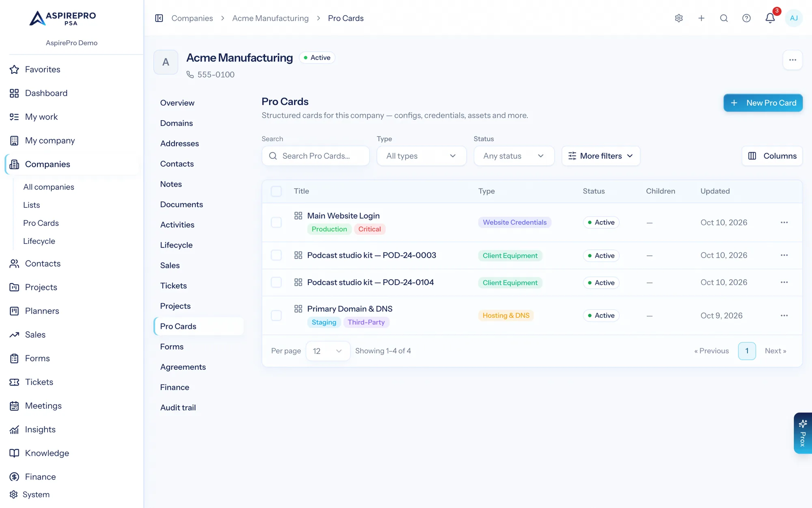Open All companies in sidebar submenu

[49, 187]
